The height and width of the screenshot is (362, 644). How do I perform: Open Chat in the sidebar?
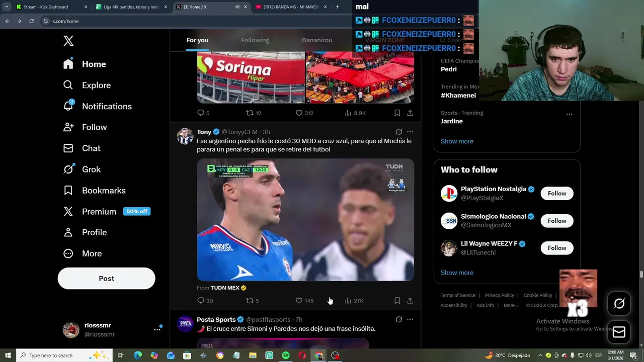[82, 148]
